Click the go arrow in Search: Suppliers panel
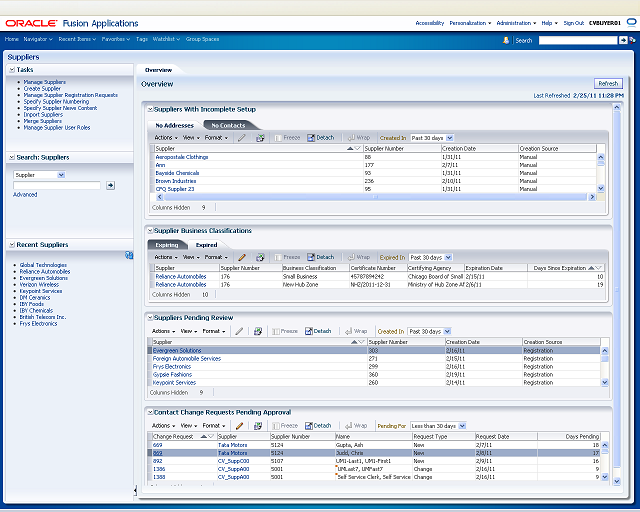Screen dimensions: 640x512 [x=110, y=185]
